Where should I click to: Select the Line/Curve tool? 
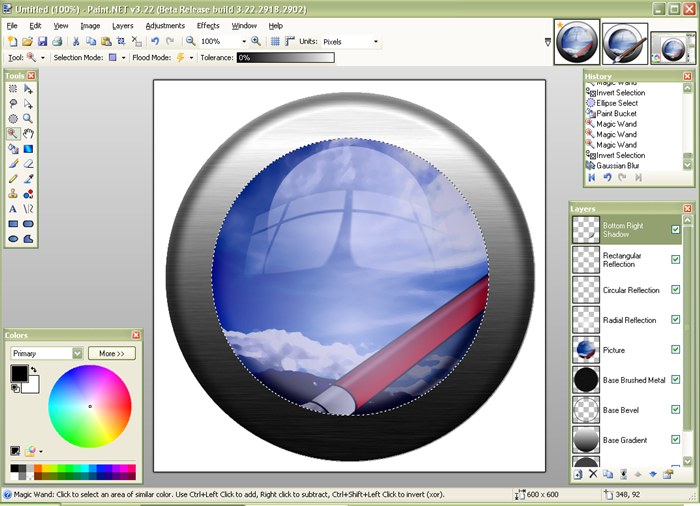tap(28, 209)
